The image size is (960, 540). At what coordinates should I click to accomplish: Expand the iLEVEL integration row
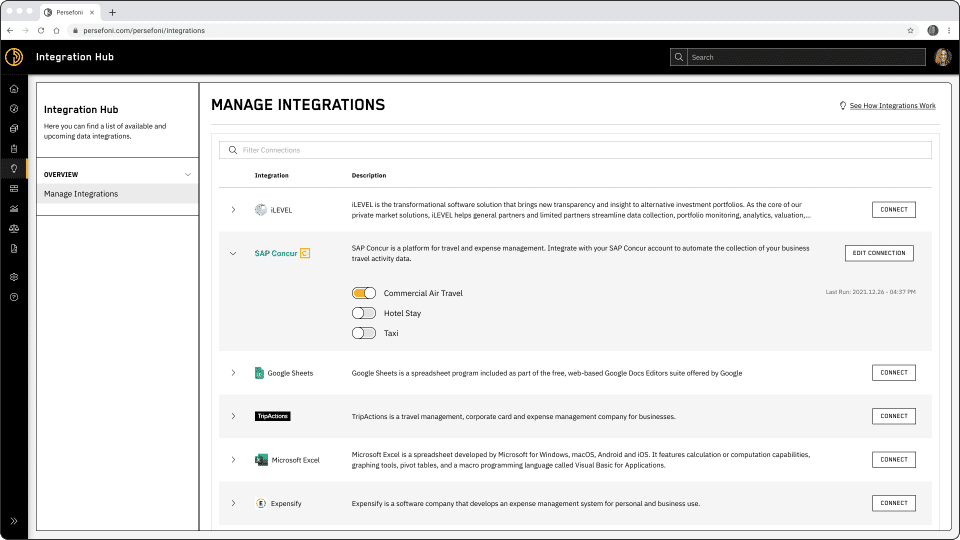(x=233, y=210)
